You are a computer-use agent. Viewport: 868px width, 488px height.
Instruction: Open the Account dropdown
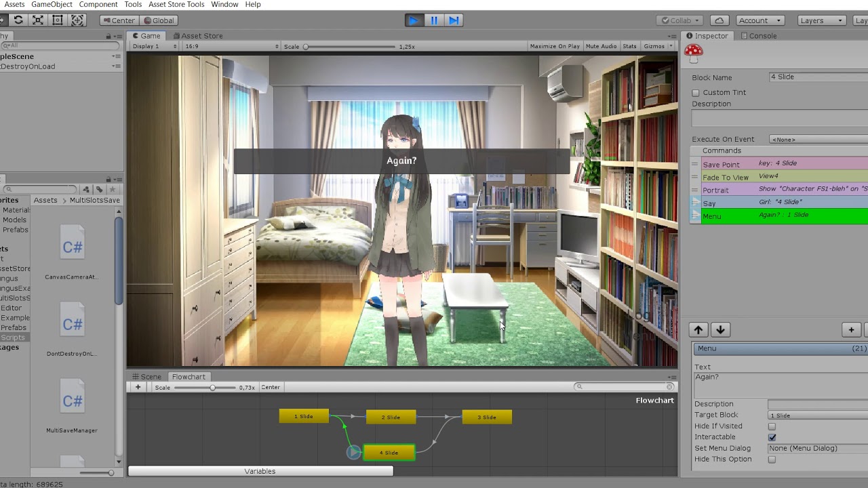(x=759, y=20)
